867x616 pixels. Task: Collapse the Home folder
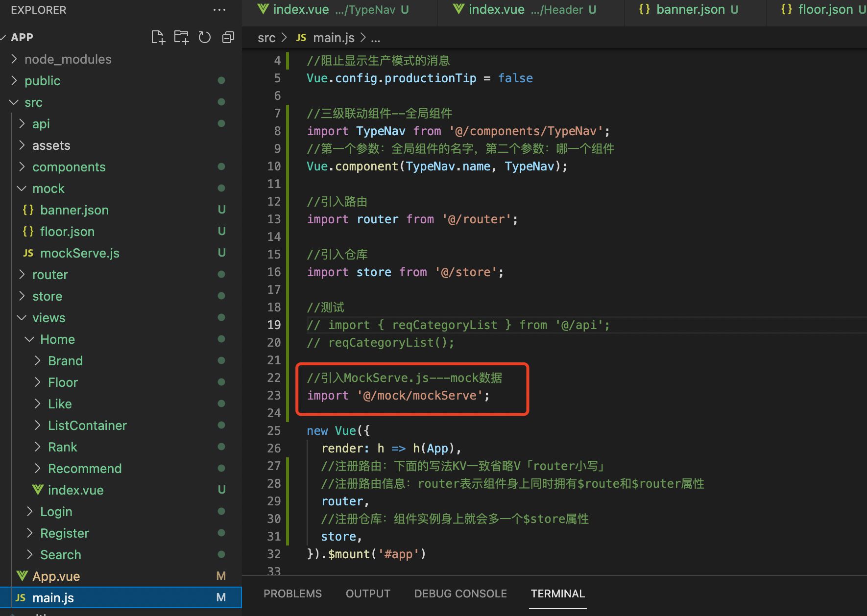(29, 339)
